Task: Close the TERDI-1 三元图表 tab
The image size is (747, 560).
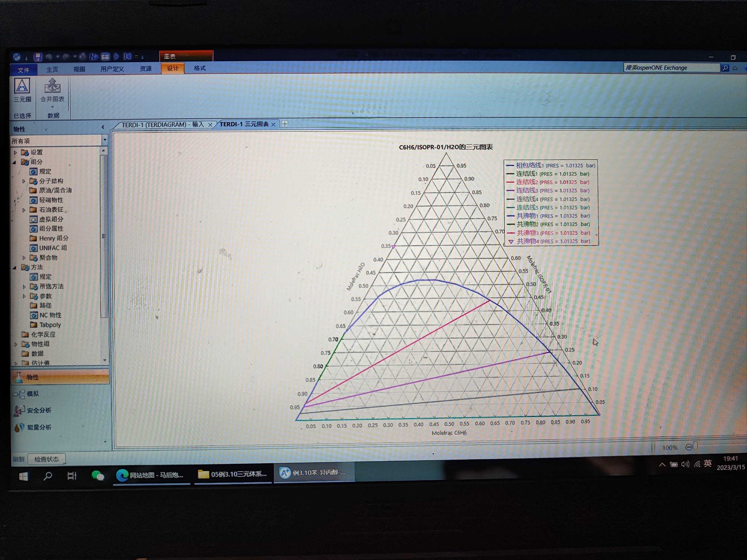Action: coord(273,124)
